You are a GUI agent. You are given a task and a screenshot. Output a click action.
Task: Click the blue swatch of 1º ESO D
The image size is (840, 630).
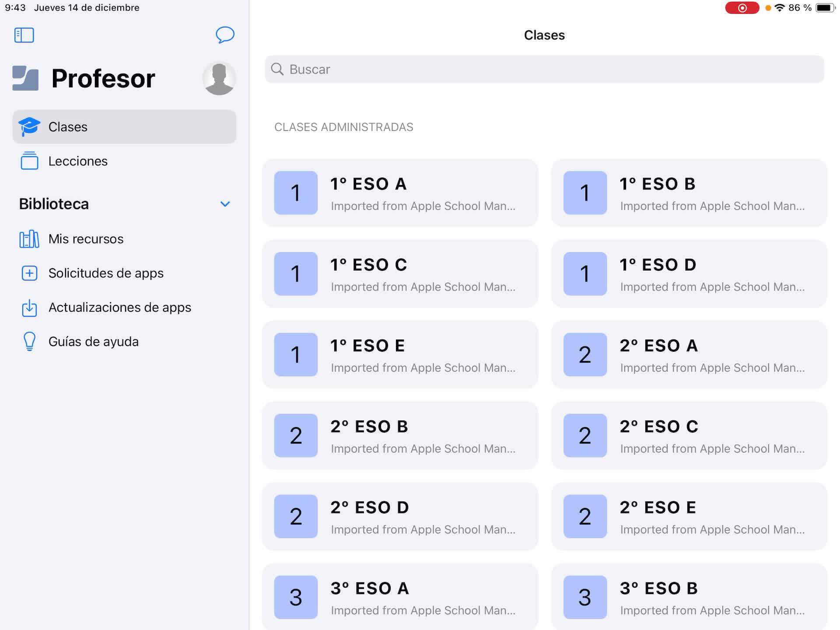tap(585, 274)
